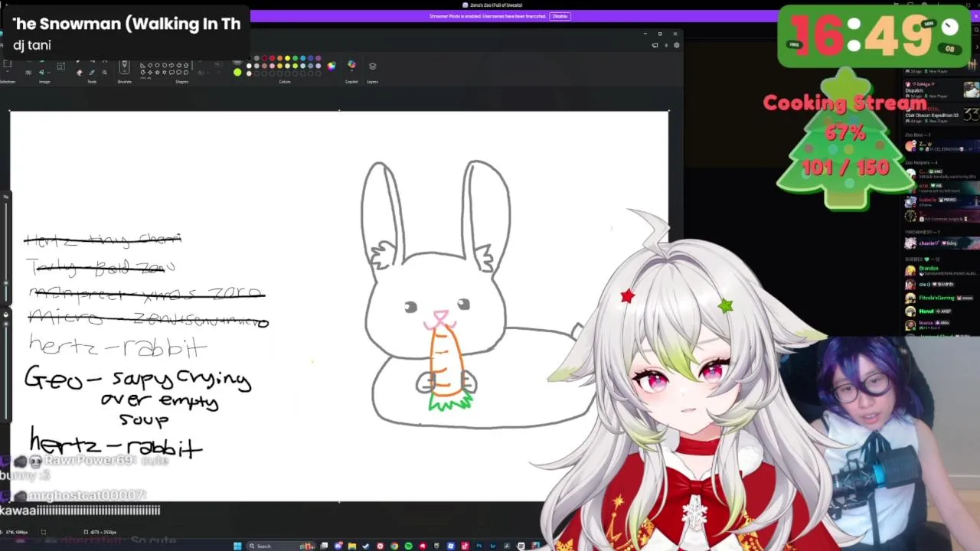980x551 pixels.
Task: Open Google Chrome from the taskbar
Action: (394, 546)
